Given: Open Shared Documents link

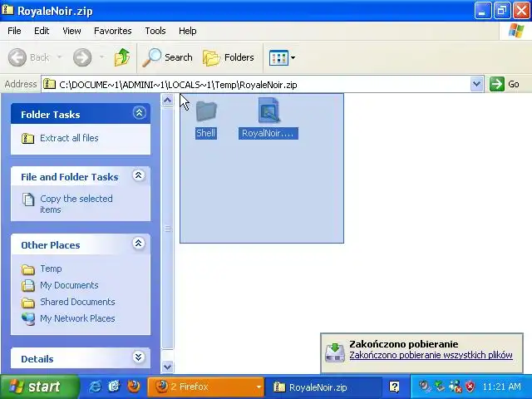Looking at the screenshot, I should [77, 302].
